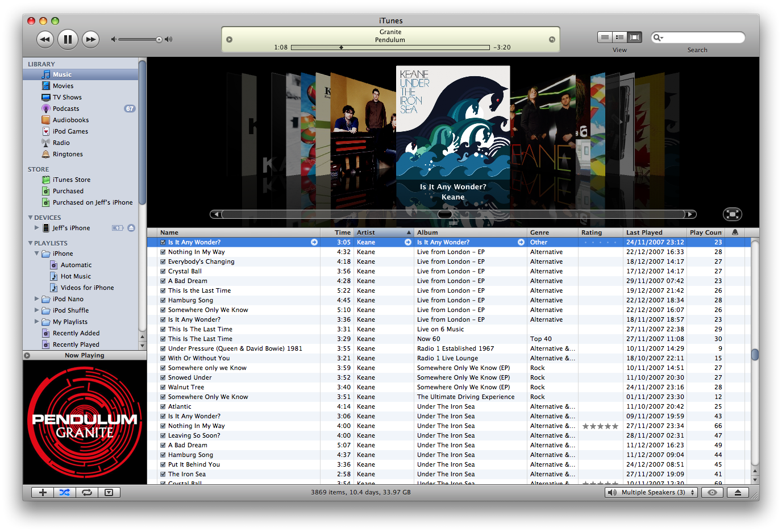
Task: Expand the My Playlists folder
Action: (x=37, y=322)
